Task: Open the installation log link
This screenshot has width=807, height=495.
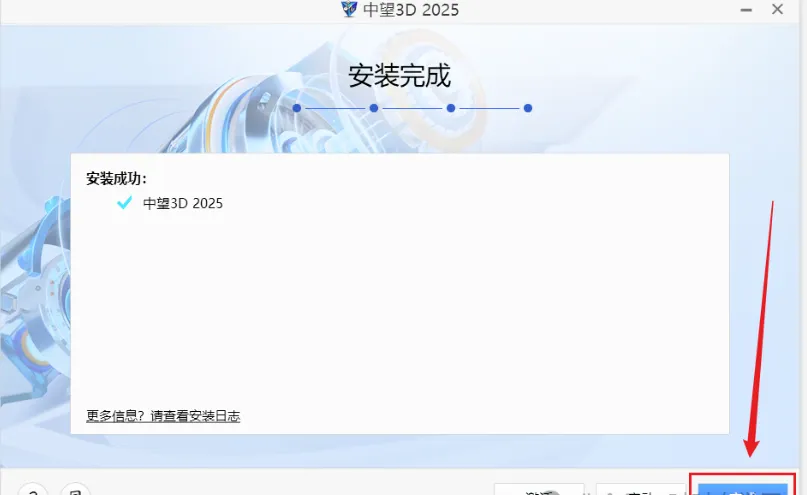Action: [x=163, y=416]
